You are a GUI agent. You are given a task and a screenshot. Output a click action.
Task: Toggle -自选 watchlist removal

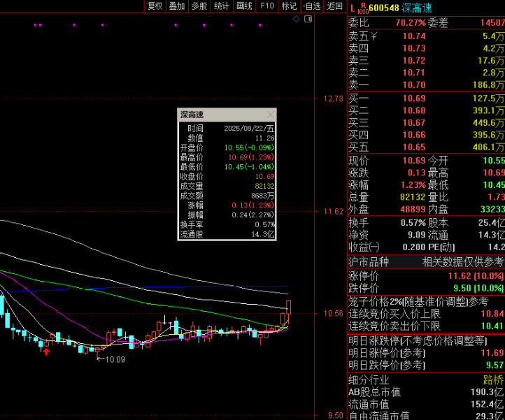coord(312,6)
